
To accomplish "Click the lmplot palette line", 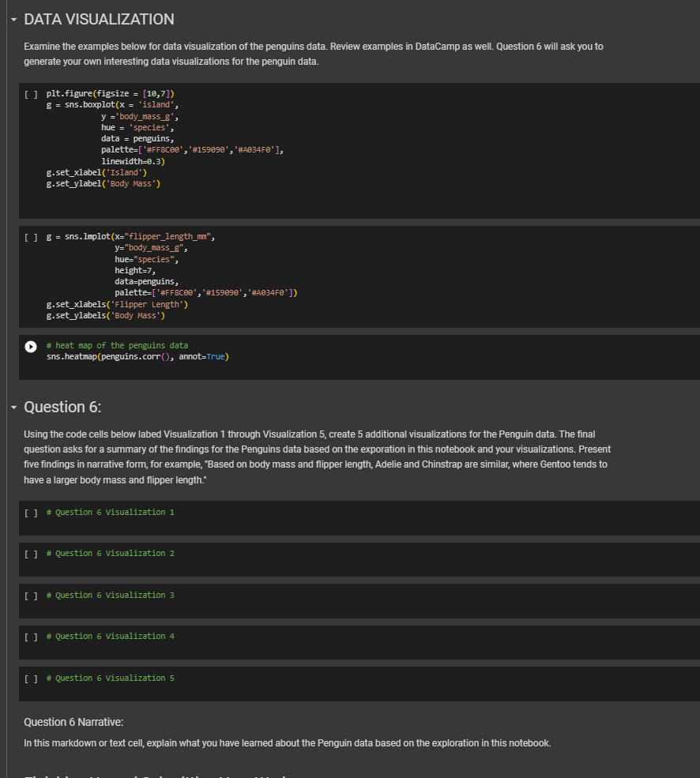I will 206,293.
